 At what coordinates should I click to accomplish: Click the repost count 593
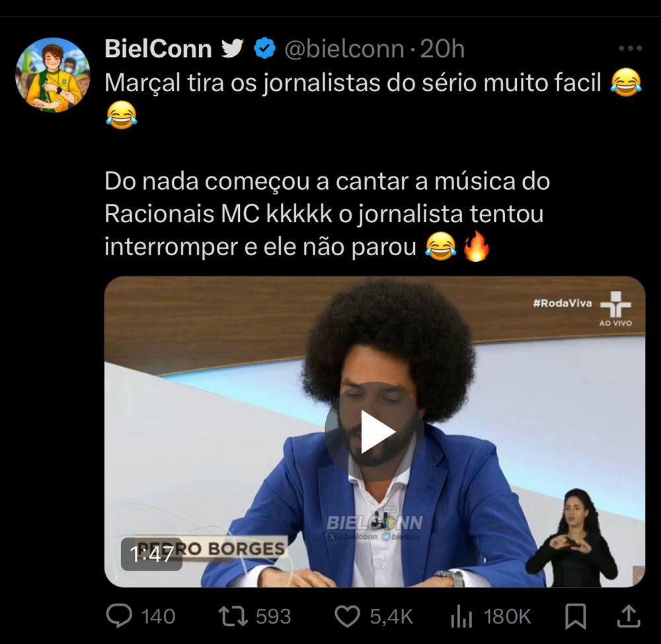[x=273, y=617]
